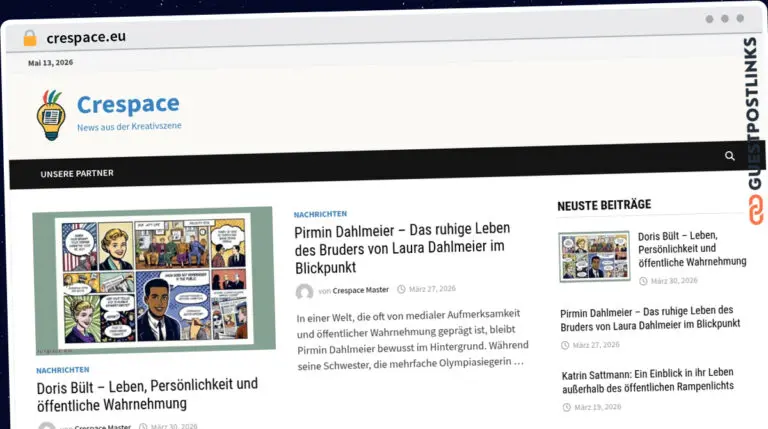
Task: Click the small comic sidebar thumbnail
Action: 595,257
